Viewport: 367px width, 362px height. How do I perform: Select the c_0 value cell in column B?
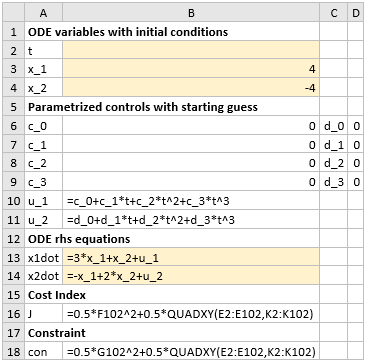[191, 126]
